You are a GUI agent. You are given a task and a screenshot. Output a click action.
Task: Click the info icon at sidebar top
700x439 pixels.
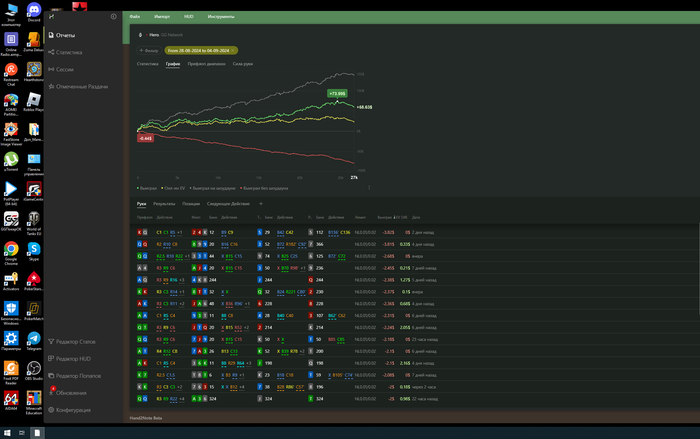[x=113, y=17]
